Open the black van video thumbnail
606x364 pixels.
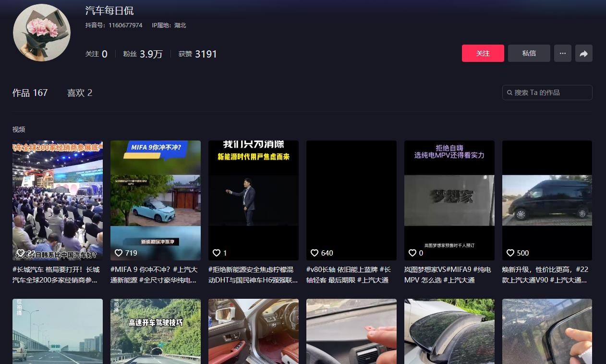pyautogui.click(x=547, y=200)
